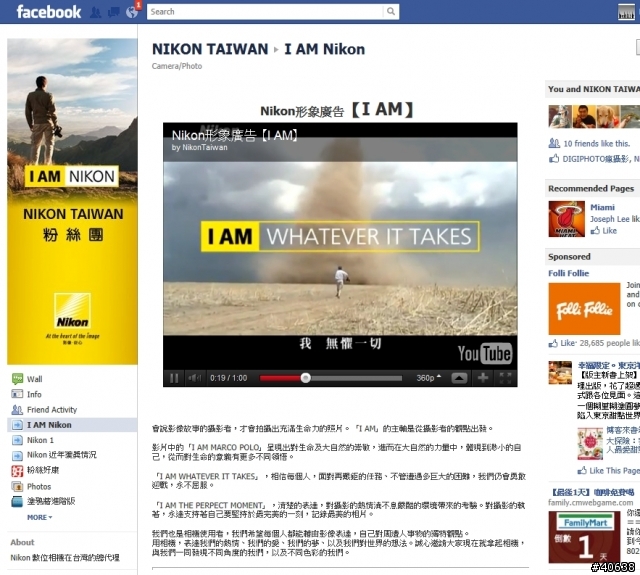The width and height of the screenshot is (640, 575).
Task: Move the video progress slider handle
Action: tap(305, 378)
